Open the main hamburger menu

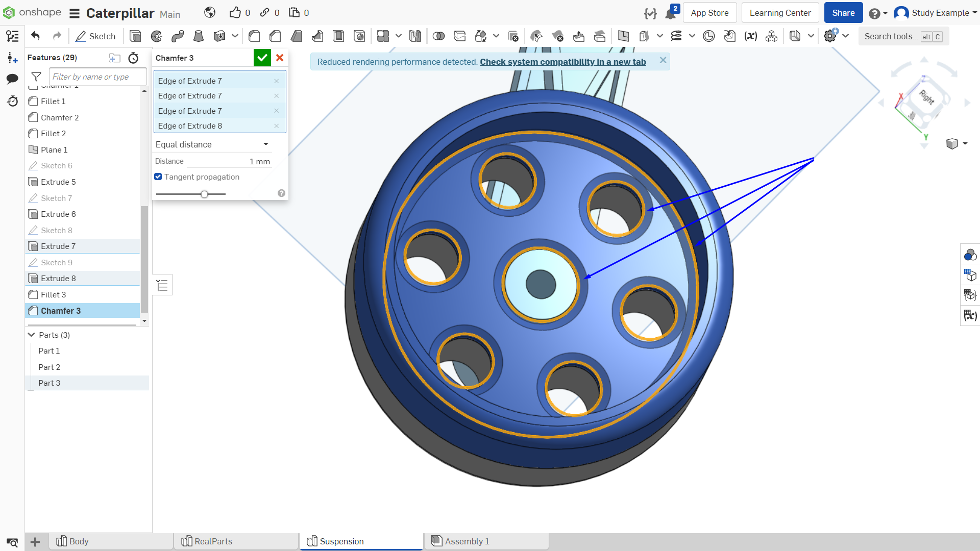[x=75, y=13]
